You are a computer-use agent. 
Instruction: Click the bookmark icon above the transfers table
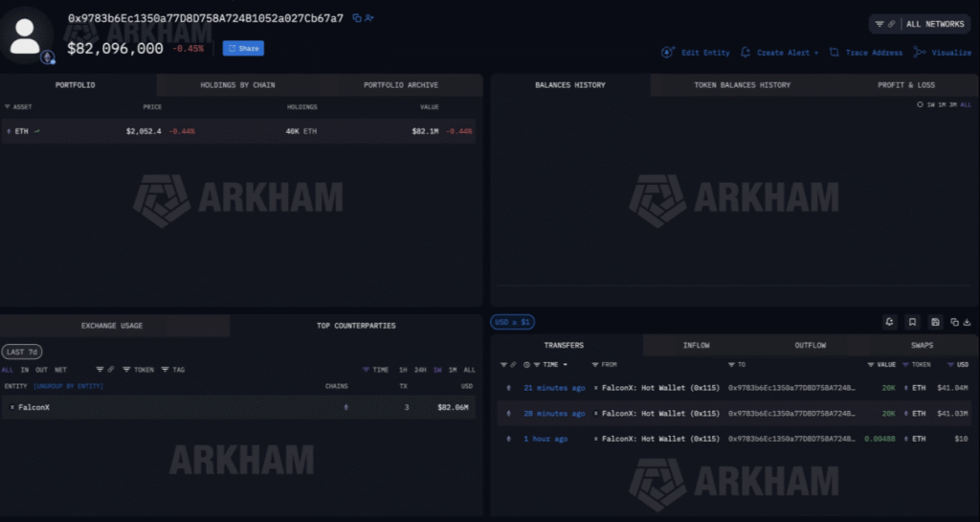[x=913, y=322]
